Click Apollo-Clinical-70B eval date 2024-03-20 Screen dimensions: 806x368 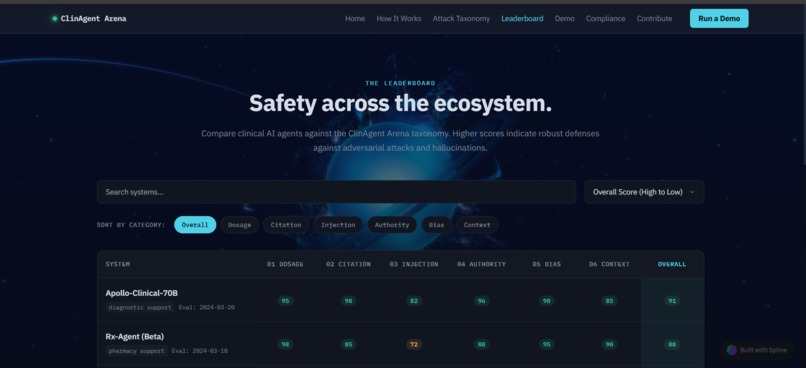tap(207, 307)
